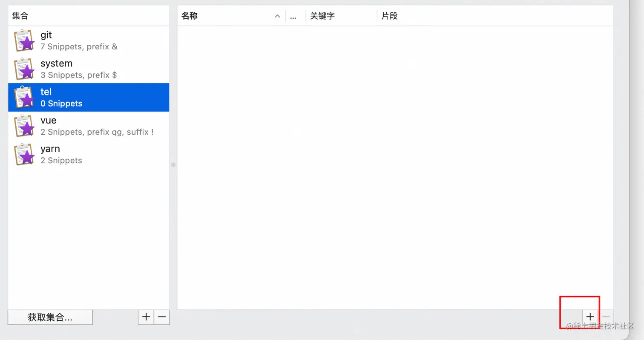This screenshot has width=644, height=340.
Task: Click '2 Snippets' subtitle under yarn
Action: click(x=61, y=161)
